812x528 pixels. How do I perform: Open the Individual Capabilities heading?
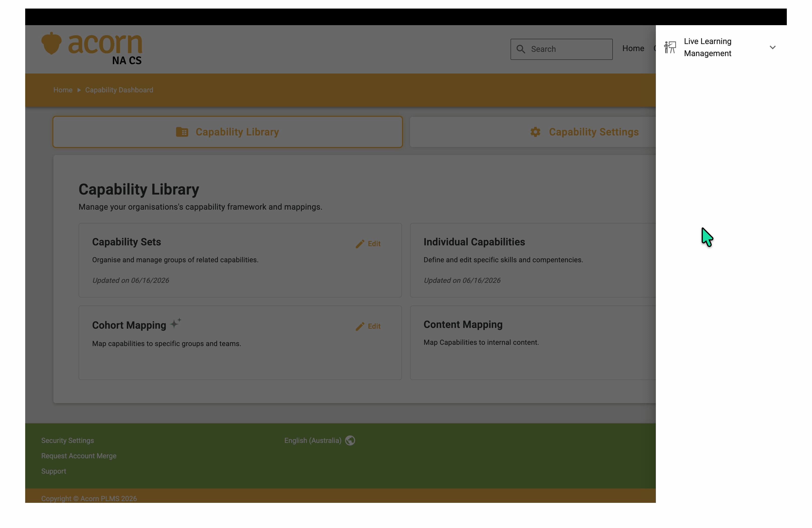474,242
